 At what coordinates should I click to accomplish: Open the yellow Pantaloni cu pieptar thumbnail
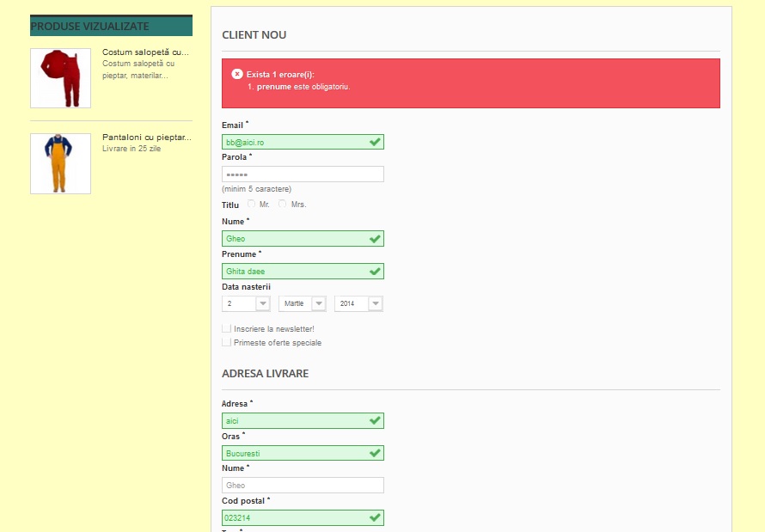pos(60,163)
